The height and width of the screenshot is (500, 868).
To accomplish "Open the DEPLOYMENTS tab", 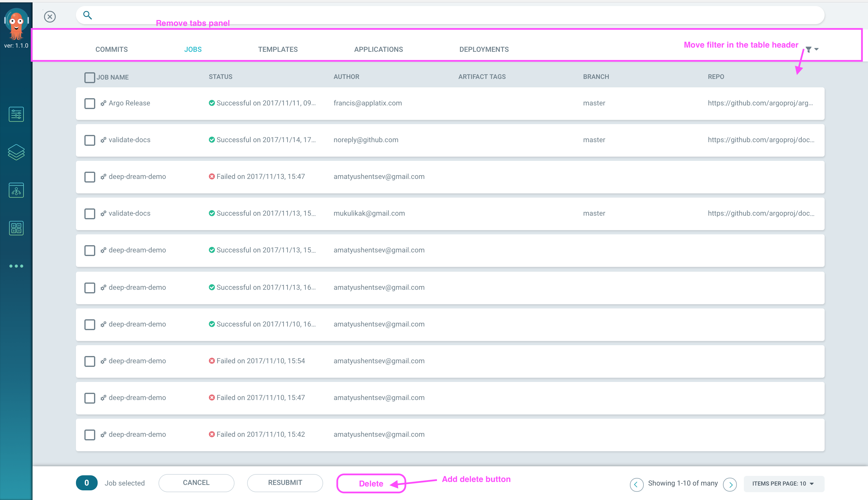I will [x=483, y=49].
